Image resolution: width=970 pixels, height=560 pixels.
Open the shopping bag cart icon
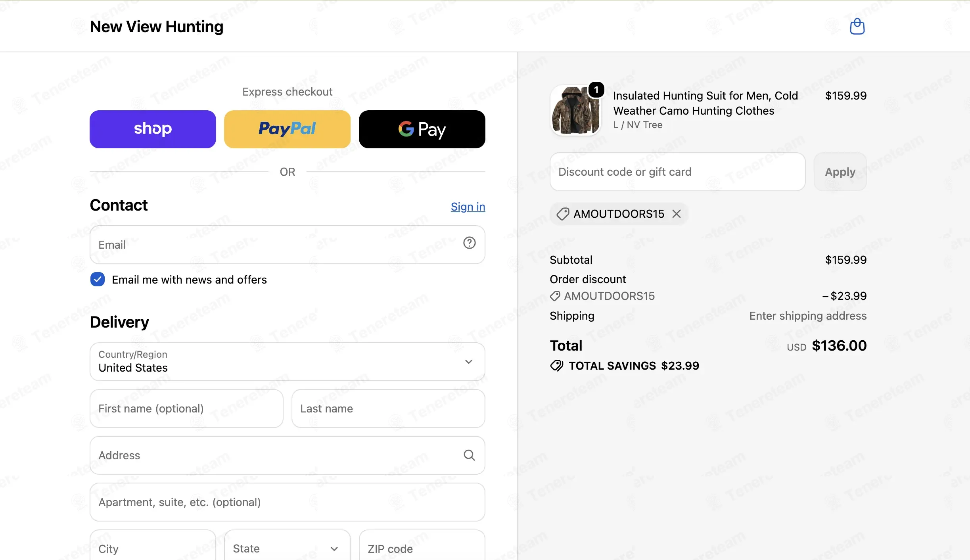click(857, 27)
